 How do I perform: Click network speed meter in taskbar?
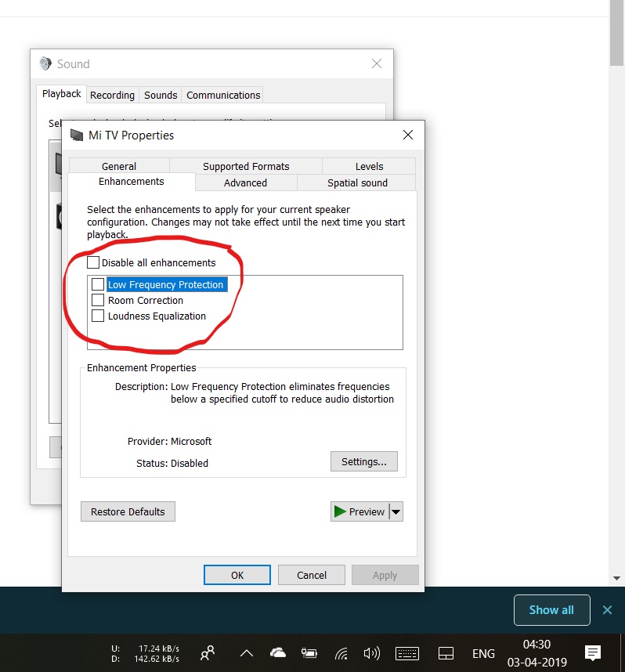pyautogui.click(x=146, y=653)
